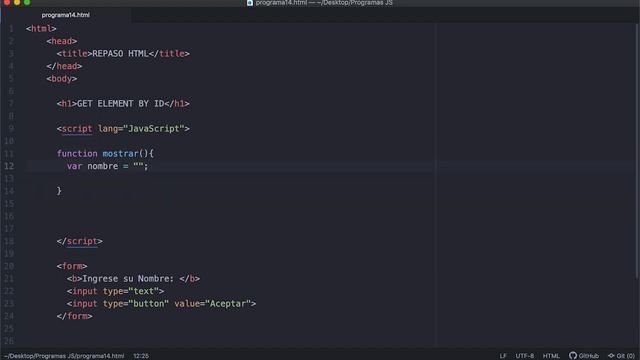Click the '<html>' tag on line 1
This screenshot has width=640, height=360.
coord(41,29)
